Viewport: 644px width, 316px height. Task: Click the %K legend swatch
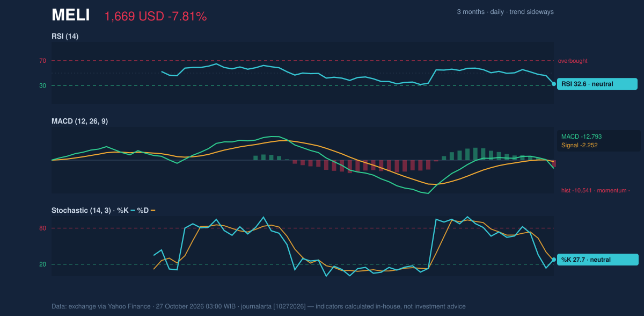pyautogui.click(x=133, y=210)
